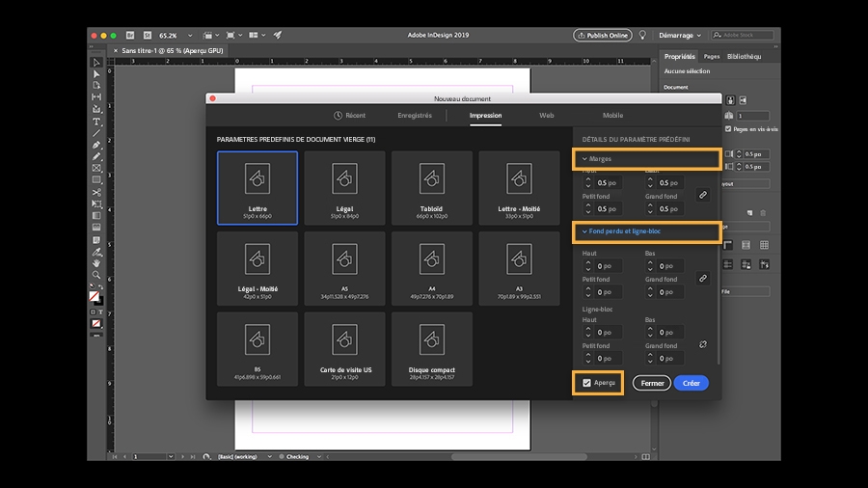Select the Scissors tool
The image size is (868, 488).
coord(96,193)
